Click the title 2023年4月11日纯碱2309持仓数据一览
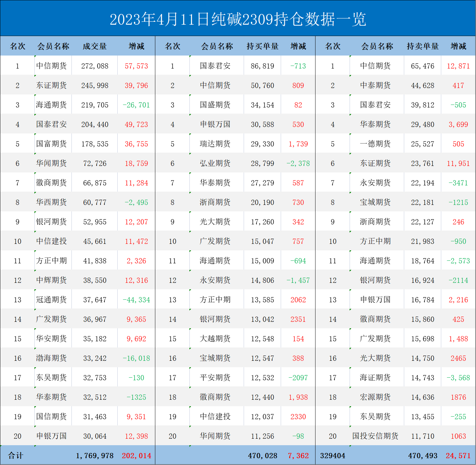Viewport: 476px width, 465px height. coord(238,19)
